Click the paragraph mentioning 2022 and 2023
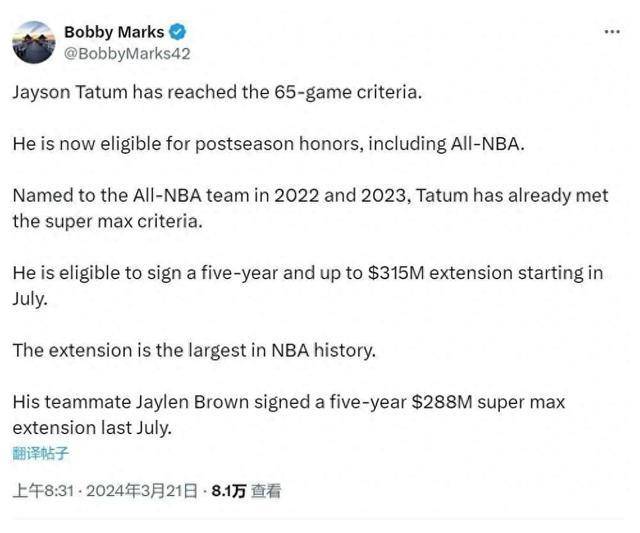Screen dimensions: 640x533 pos(310,208)
